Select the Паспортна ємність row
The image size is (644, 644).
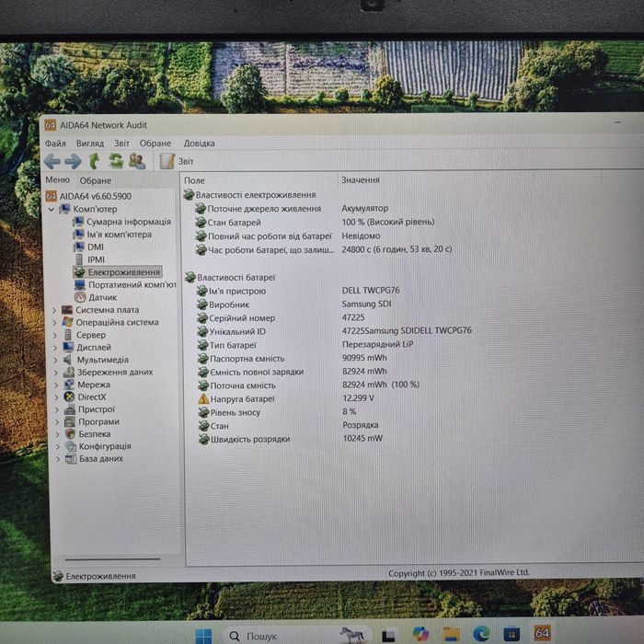click(293, 359)
